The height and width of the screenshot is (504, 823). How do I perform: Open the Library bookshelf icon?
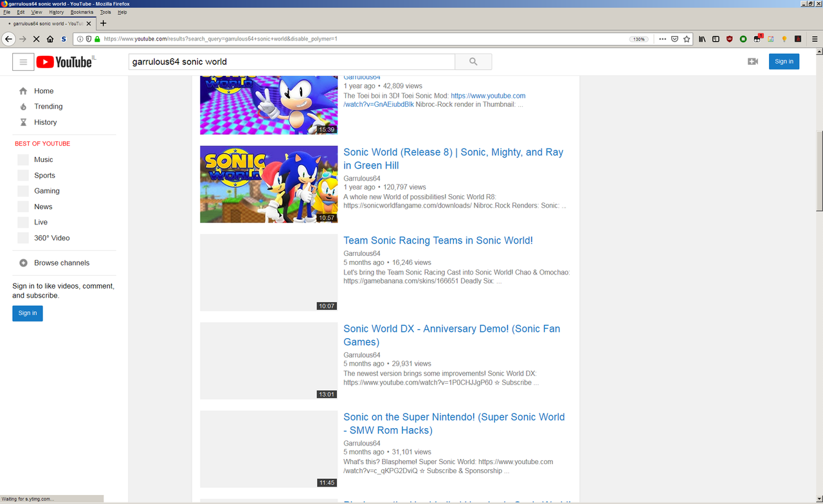click(x=703, y=39)
